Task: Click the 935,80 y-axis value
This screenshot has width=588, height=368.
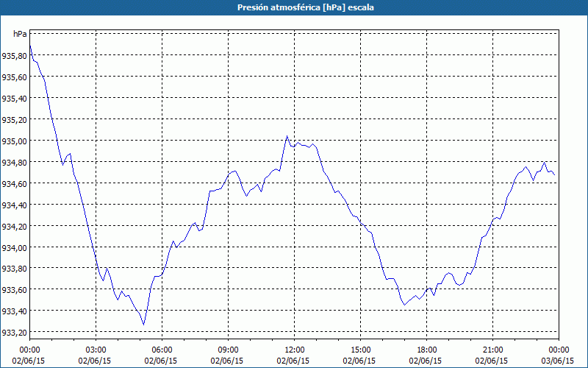Action: (14, 56)
